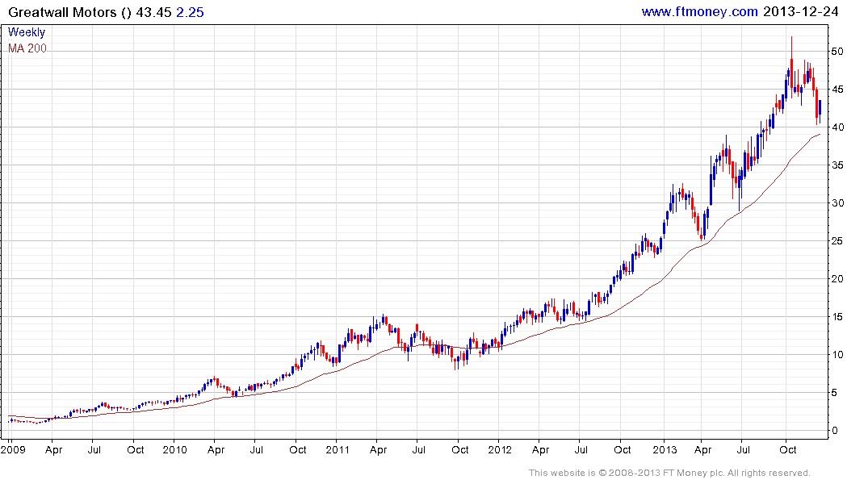This screenshot has width=868, height=484.
Task: Click the 2013-12-24 chart date
Action: [x=800, y=11]
